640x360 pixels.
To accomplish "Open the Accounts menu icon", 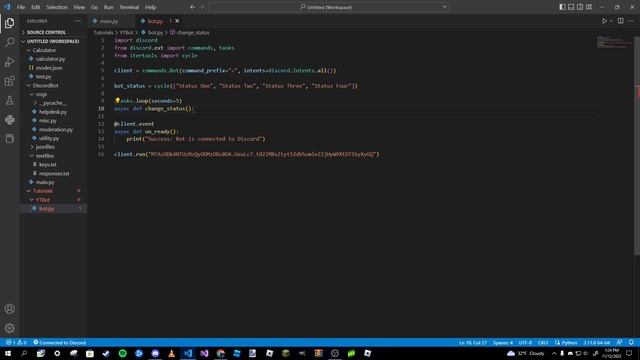I will [9, 309].
